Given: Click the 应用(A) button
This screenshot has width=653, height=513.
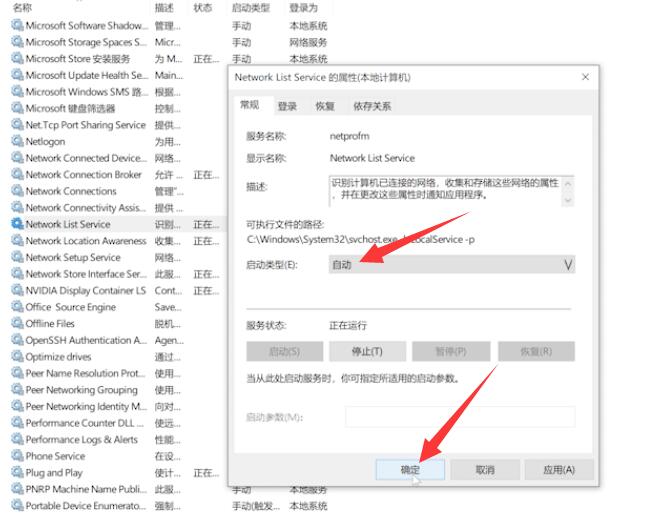Looking at the screenshot, I should [x=559, y=470].
